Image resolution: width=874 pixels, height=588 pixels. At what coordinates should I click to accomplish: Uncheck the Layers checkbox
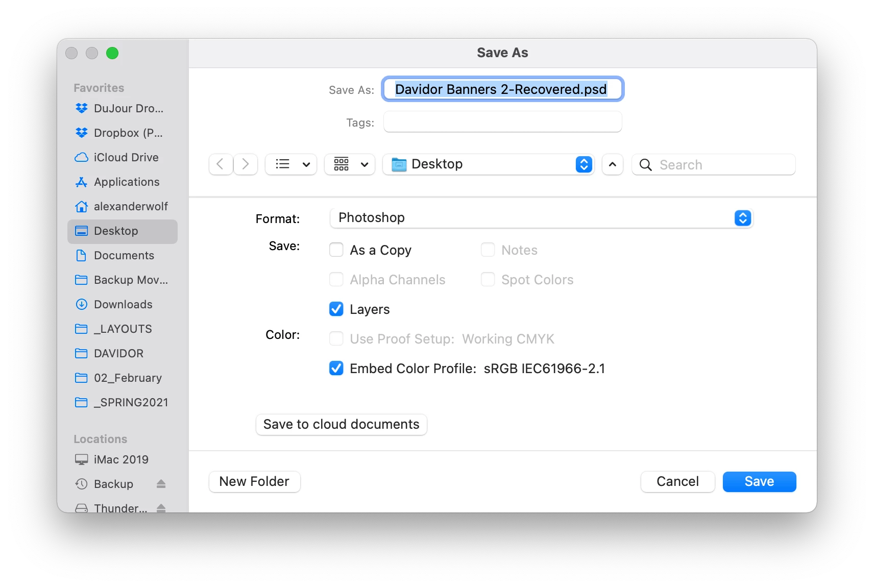tap(336, 309)
